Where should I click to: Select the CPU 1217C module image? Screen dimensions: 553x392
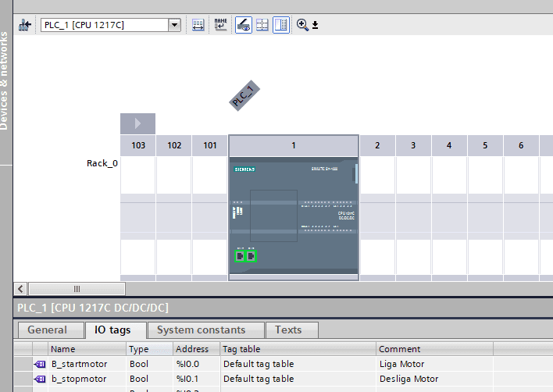294,216
